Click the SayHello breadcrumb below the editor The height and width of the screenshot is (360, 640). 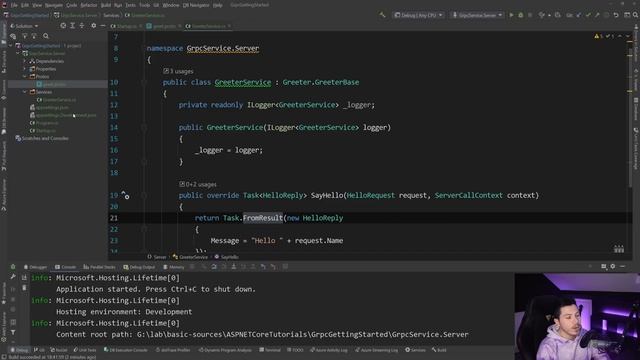tap(227, 257)
